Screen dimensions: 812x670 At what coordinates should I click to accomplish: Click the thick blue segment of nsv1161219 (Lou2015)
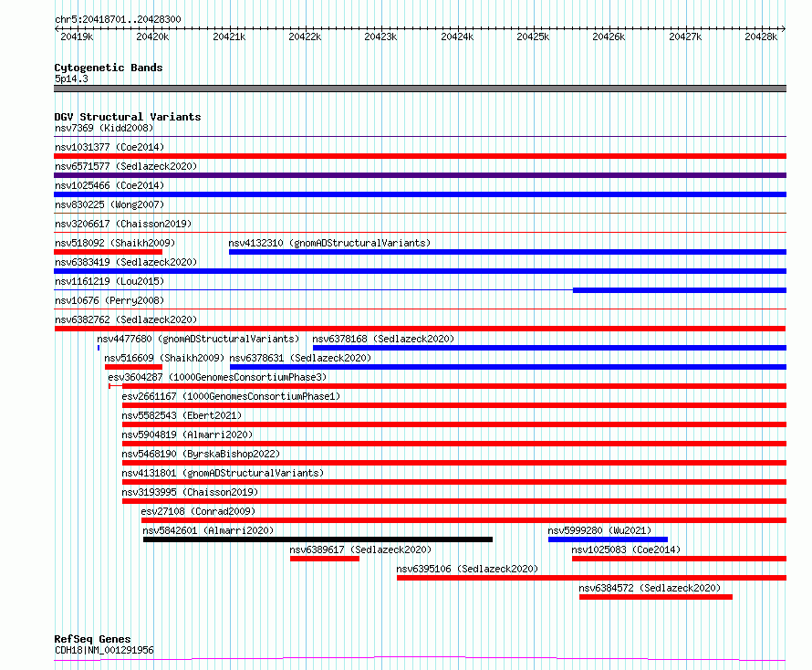click(x=680, y=290)
